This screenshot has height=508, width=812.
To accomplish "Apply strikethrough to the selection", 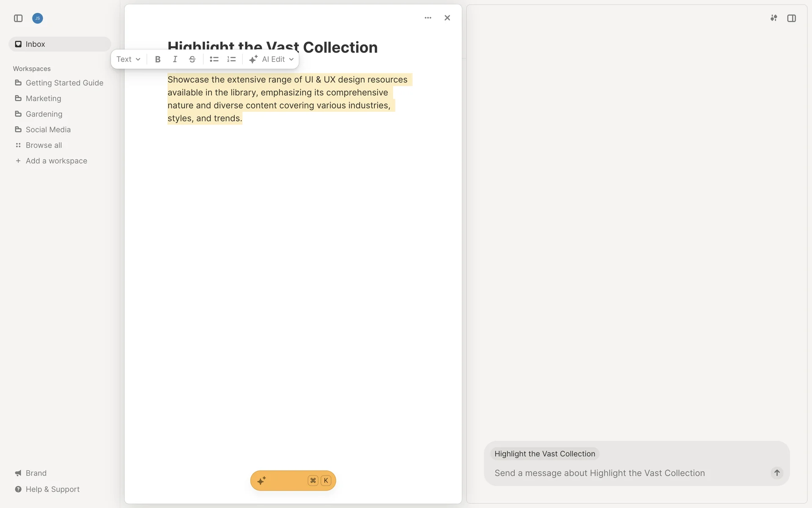I will coord(192,59).
